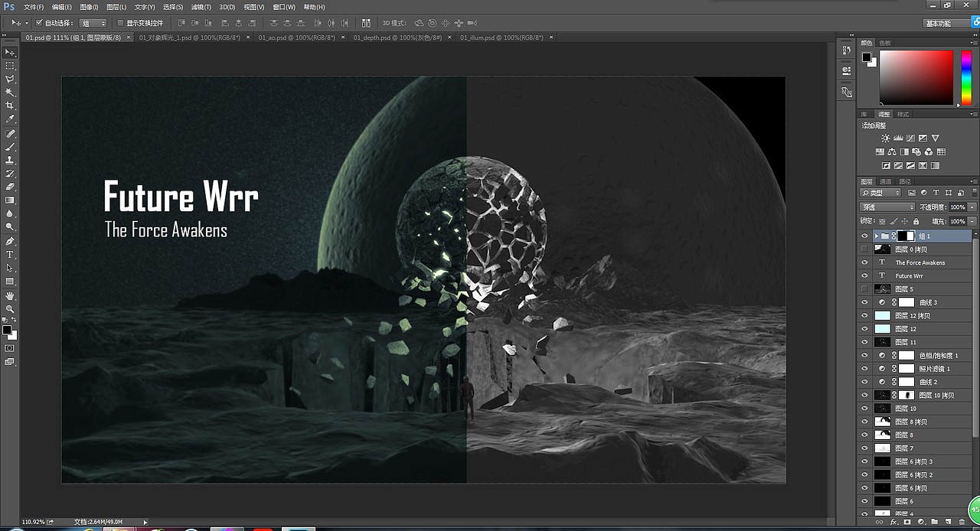Click the 图层 8 layer thumbnail

pos(882,435)
